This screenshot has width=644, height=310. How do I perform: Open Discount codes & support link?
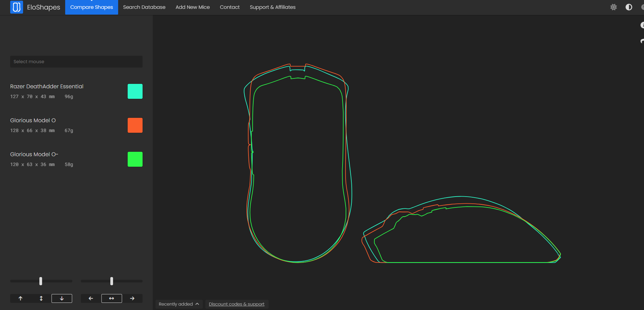click(237, 304)
